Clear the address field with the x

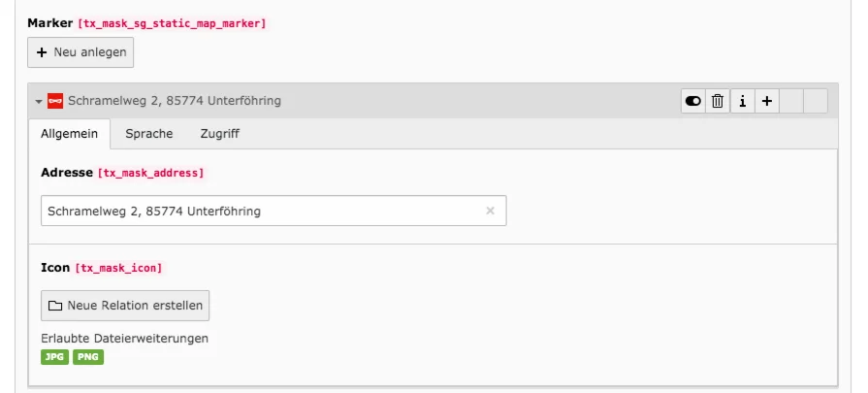pyautogui.click(x=490, y=211)
